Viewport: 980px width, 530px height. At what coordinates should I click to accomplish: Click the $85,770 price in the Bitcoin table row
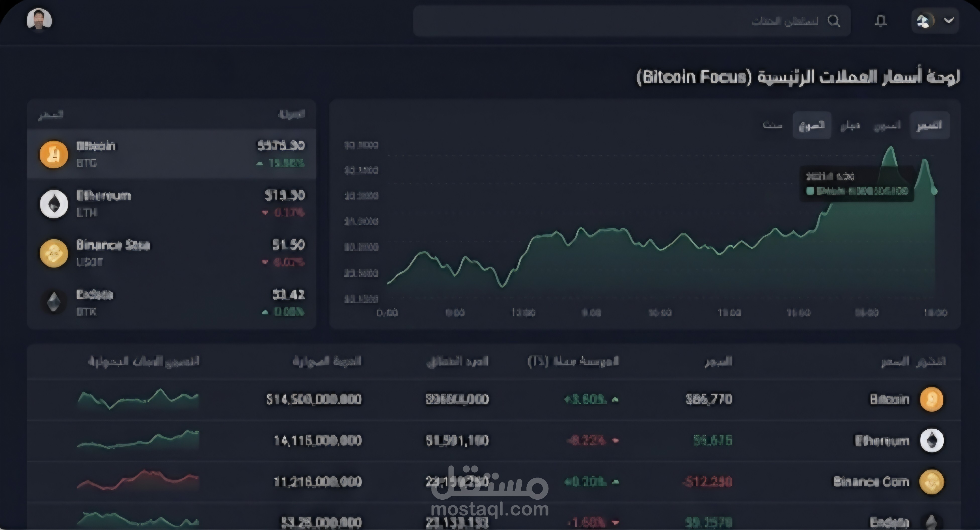coord(709,399)
